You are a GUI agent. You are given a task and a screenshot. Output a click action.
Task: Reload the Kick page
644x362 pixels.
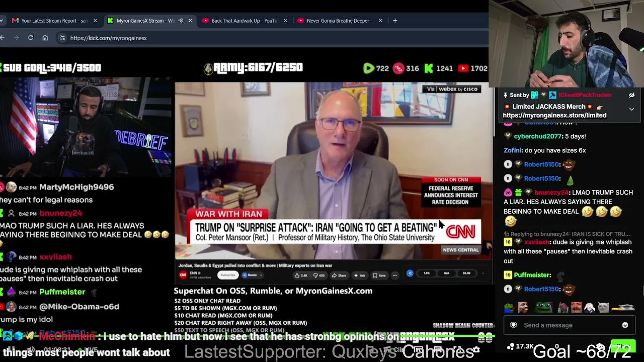click(x=31, y=38)
